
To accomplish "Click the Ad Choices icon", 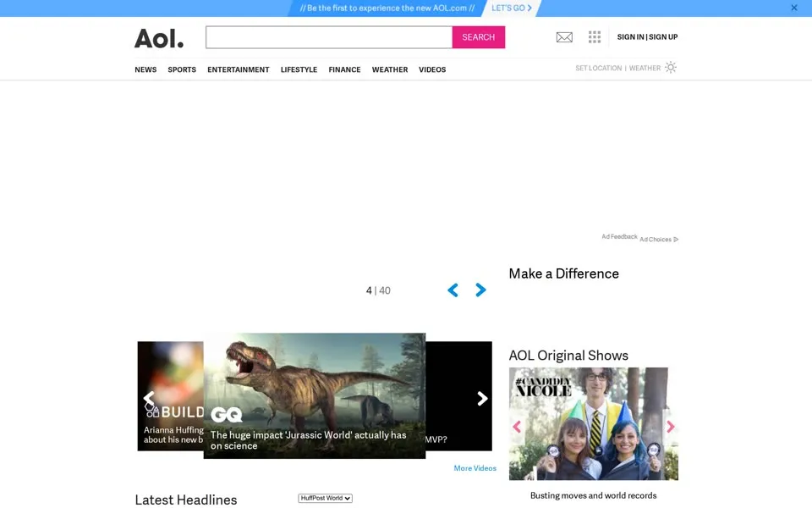I will pyautogui.click(x=676, y=240).
